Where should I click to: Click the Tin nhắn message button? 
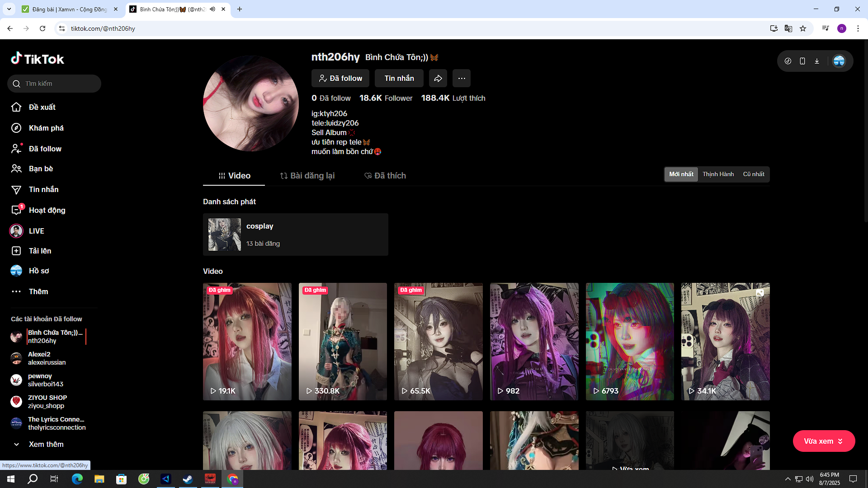(399, 79)
